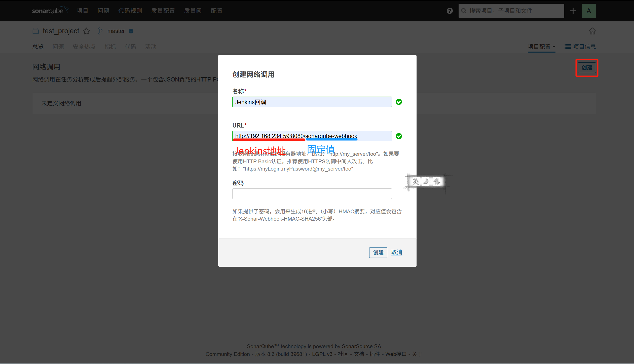Focus the 密码 input field

312,194
